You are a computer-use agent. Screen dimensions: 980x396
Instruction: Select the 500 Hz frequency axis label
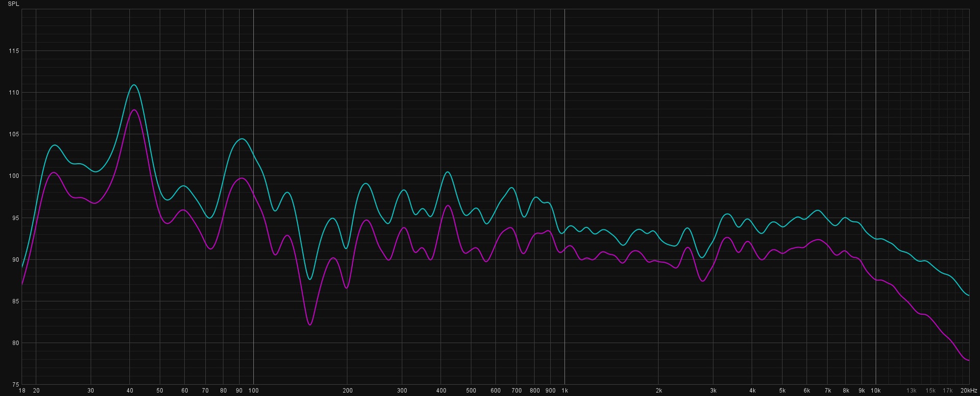[471, 391]
